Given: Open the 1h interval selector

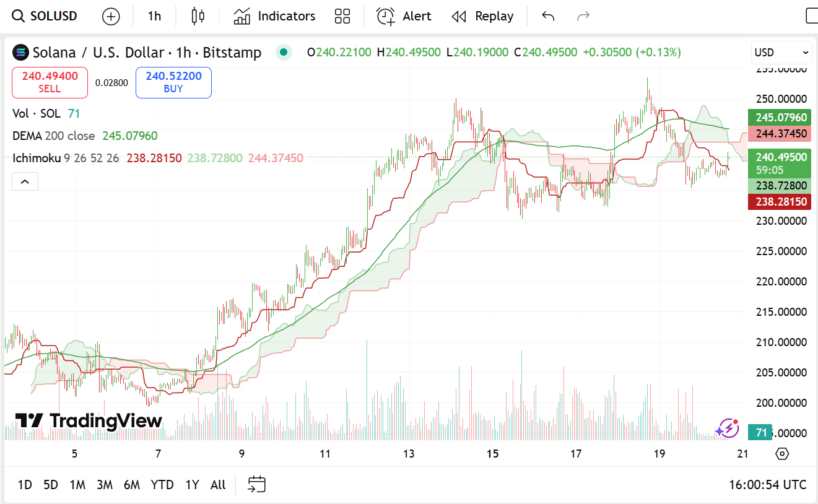Looking at the screenshot, I should click(154, 16).
